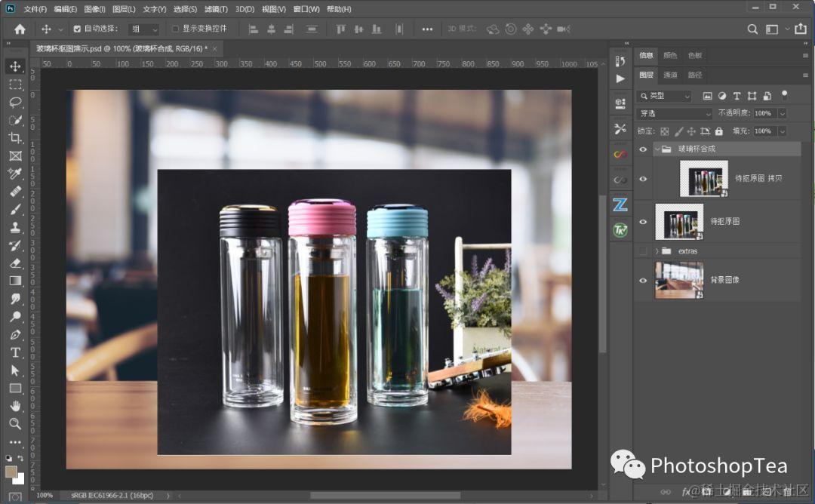Open the 文件(F) menu
The height and width of the screenshot is (504, 815).
[x=35, y=9]
